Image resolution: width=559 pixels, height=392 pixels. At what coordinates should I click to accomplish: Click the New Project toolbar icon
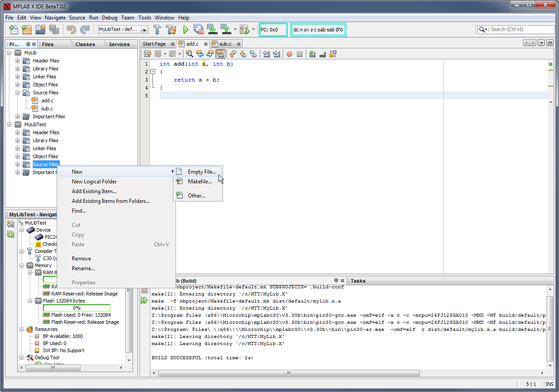click(27, 30)
